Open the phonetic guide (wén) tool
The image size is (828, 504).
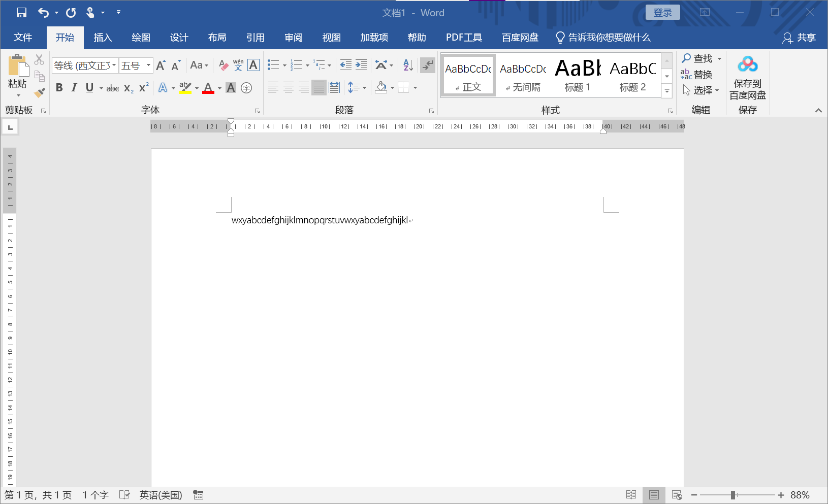coord(238,65)
